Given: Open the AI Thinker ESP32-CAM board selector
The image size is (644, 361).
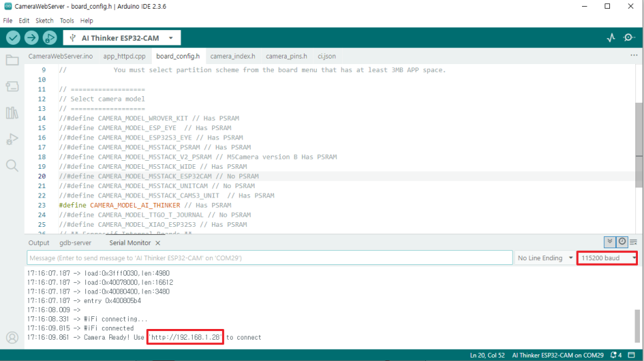Looking at the screenshot, I should (122, 38).
